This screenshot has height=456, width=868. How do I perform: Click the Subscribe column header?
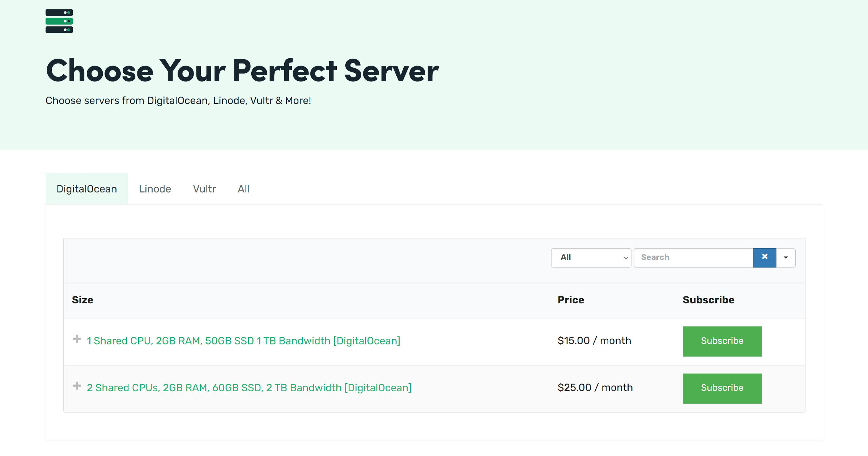point(708,300)
